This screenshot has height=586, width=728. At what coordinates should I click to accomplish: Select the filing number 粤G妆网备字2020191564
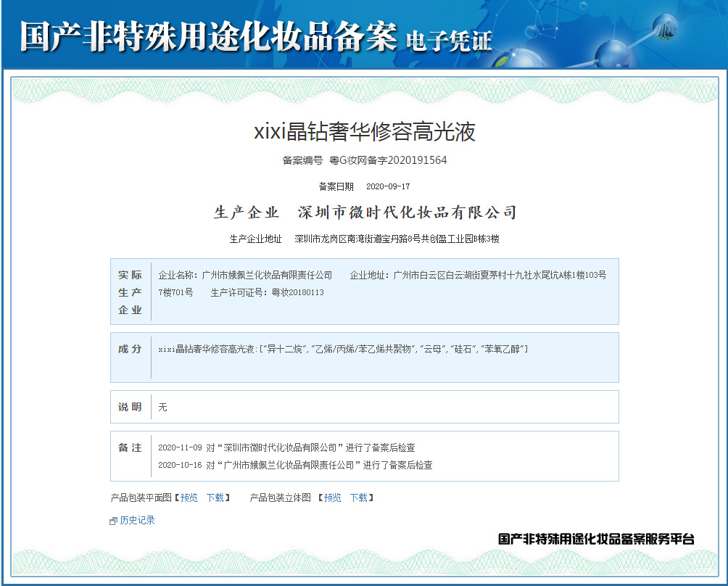click(388, 160)
